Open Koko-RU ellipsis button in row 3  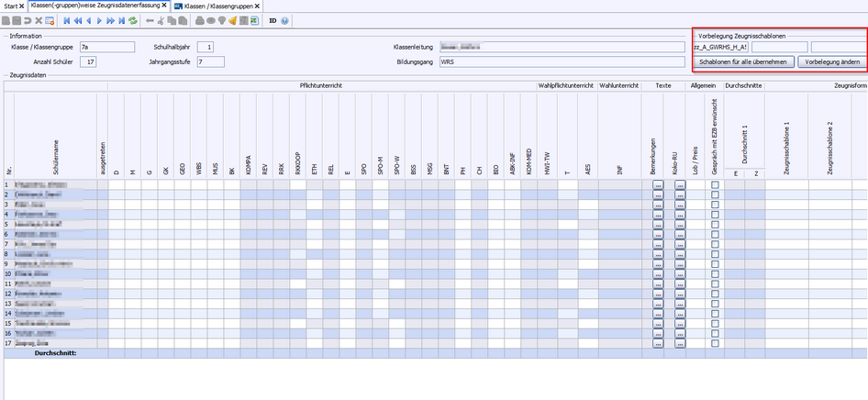coord(680,205)
